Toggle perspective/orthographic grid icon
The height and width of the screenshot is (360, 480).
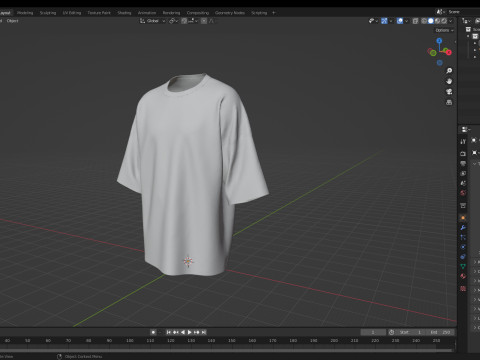[449, 102]
